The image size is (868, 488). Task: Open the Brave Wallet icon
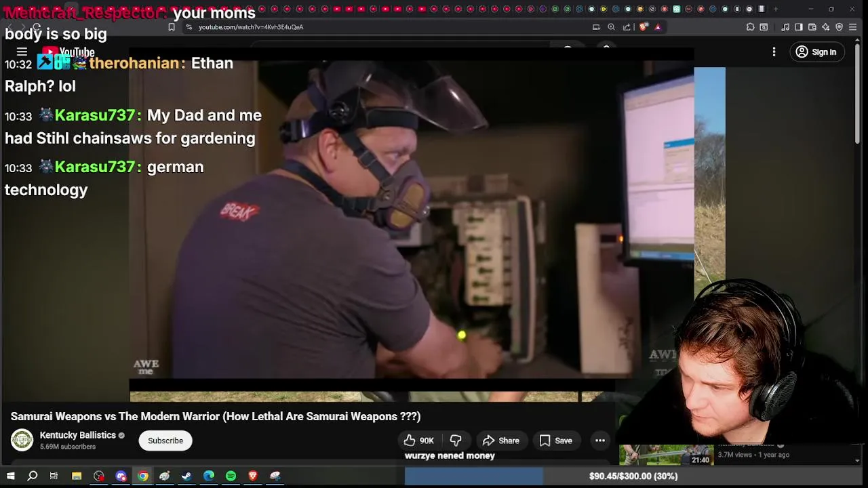click(x=812, y=27)
